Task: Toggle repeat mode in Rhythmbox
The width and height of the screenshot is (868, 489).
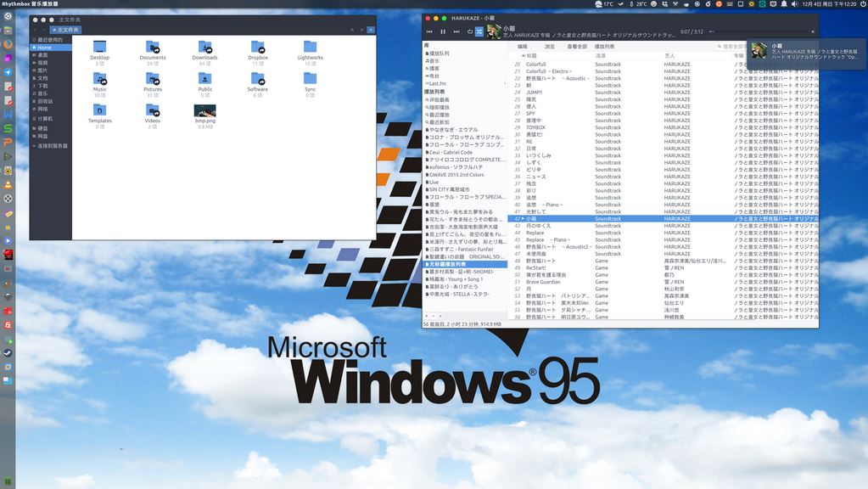Action: point(469,31)
